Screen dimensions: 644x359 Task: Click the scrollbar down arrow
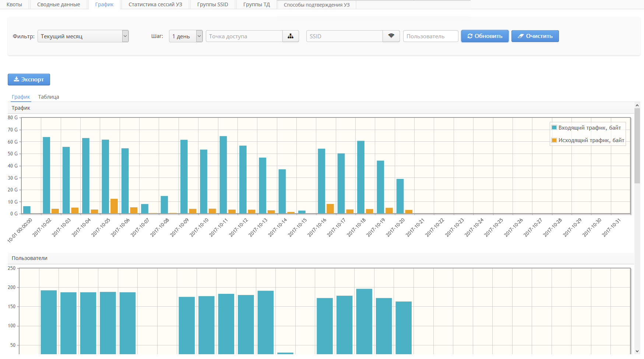click(x=637, y=351)
